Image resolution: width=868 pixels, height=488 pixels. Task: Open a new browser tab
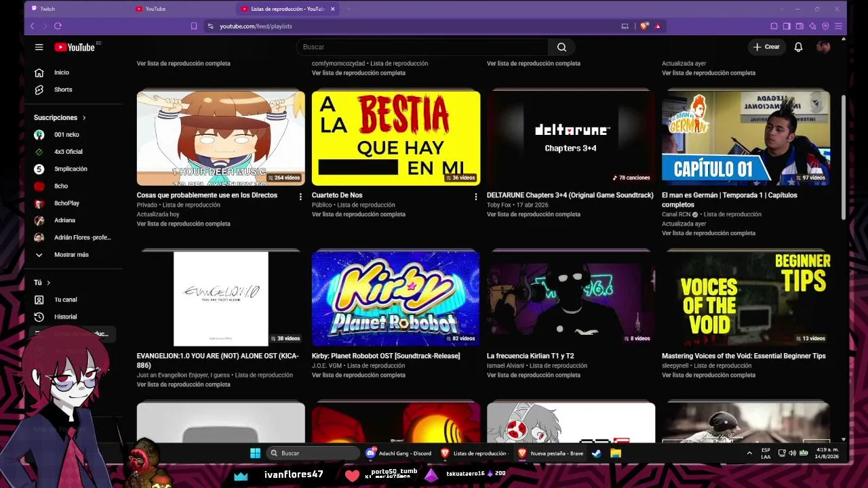click(x=349, y=9)
